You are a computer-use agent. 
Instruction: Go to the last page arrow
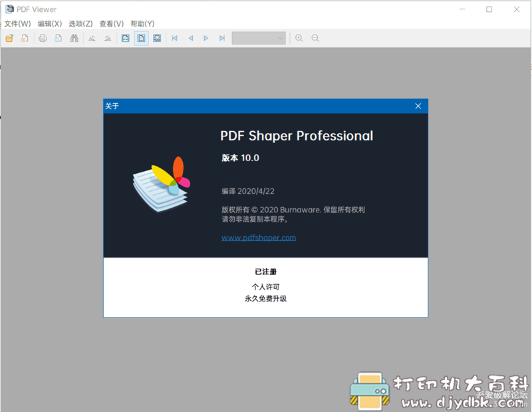coord(222,38)
